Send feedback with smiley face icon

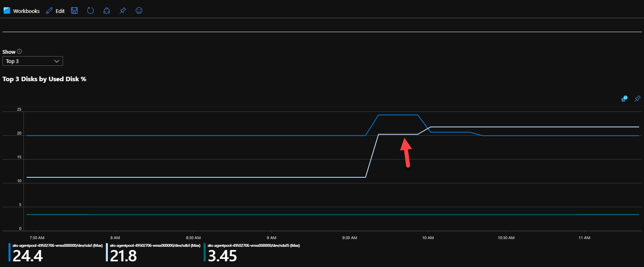pos(139,11)
